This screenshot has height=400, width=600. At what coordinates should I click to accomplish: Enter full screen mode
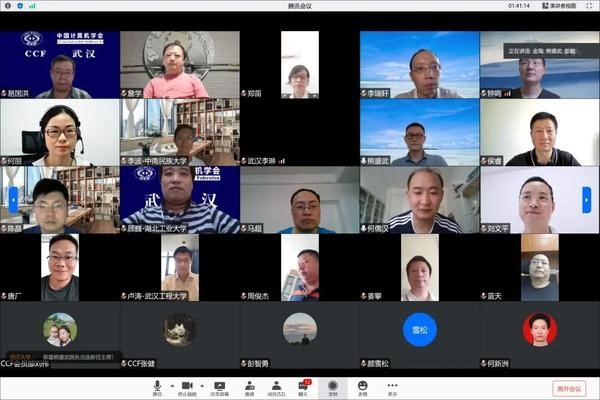[590, 6]
